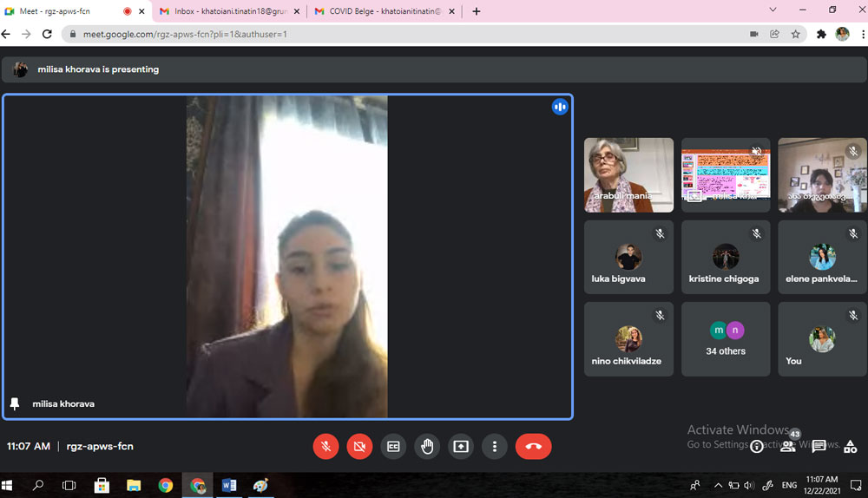Unmute the microphone in the call controls
The image size is (868, 498).
(x=325, y=446)
